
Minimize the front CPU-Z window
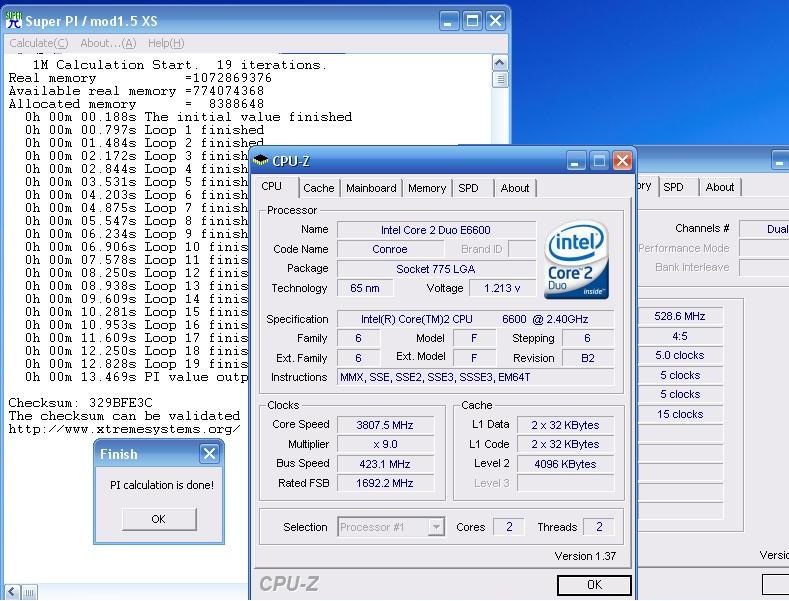pyautogui.click(x=576, y=161)
